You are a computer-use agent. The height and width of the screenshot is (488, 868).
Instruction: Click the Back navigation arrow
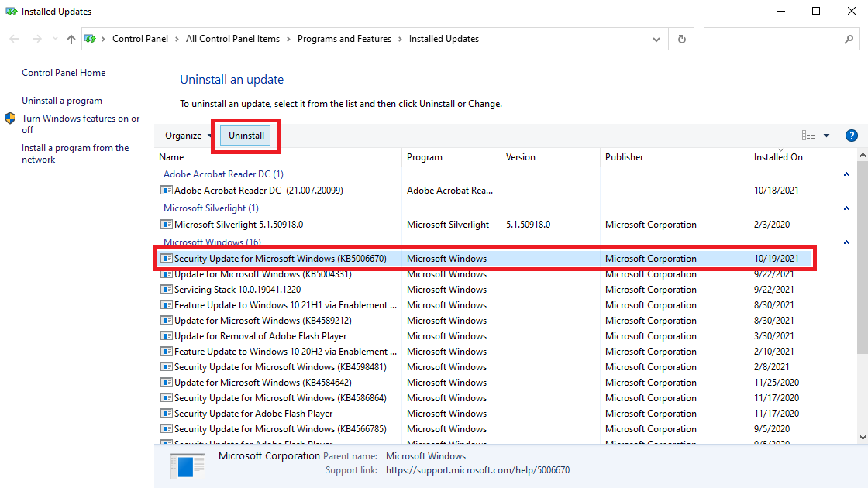15,39
